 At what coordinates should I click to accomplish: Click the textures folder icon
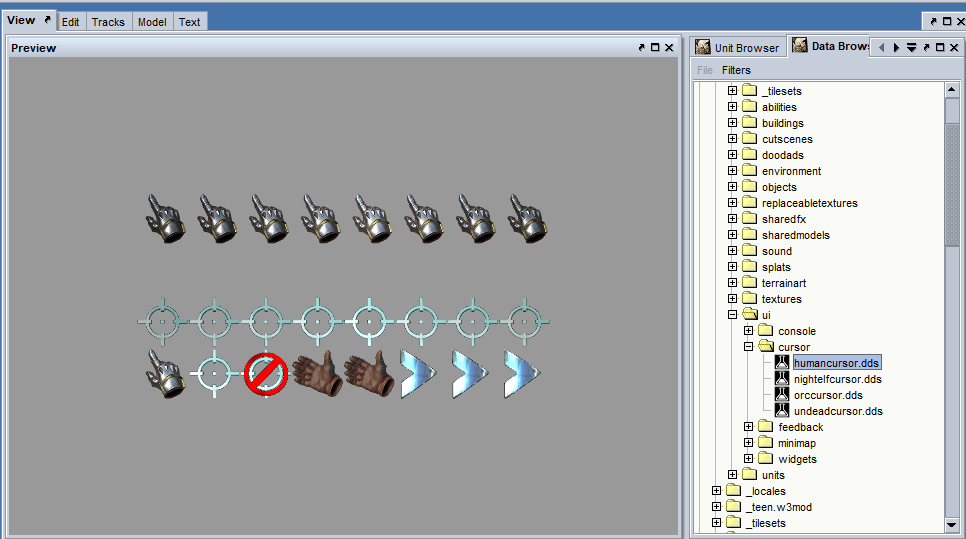pos(750,299)
